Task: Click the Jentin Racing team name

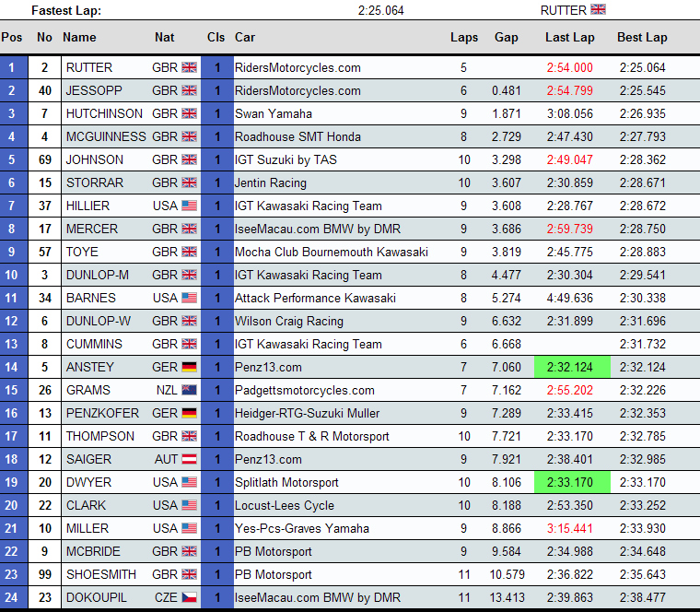Action: [x=271, y=183]
